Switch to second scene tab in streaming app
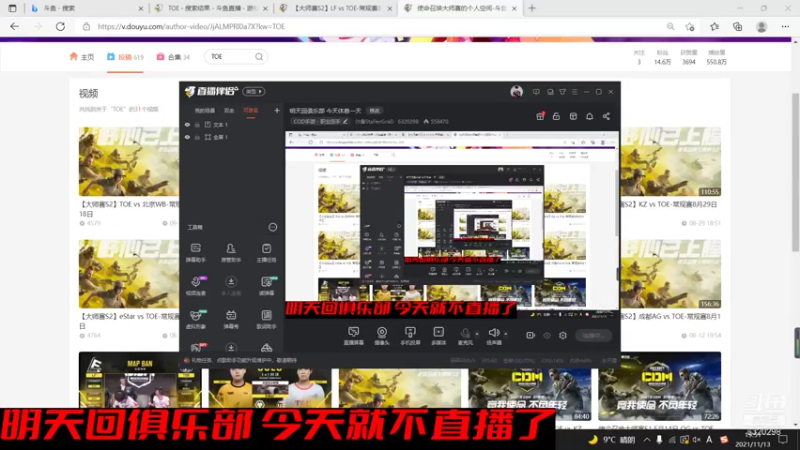Screen dimensions: 800x450 [x=229, y=110]
